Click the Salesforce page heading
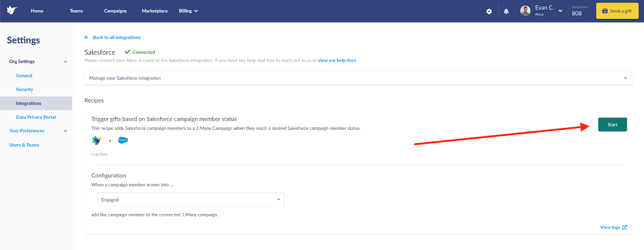Screen dimensions: 644x250 (100, 52)
